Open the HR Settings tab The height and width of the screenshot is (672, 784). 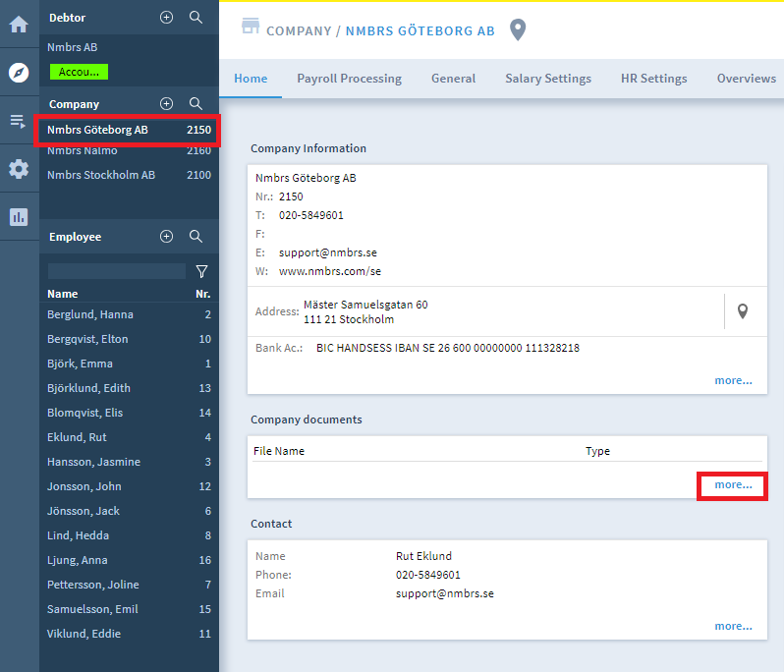click(x=654, y=79)
